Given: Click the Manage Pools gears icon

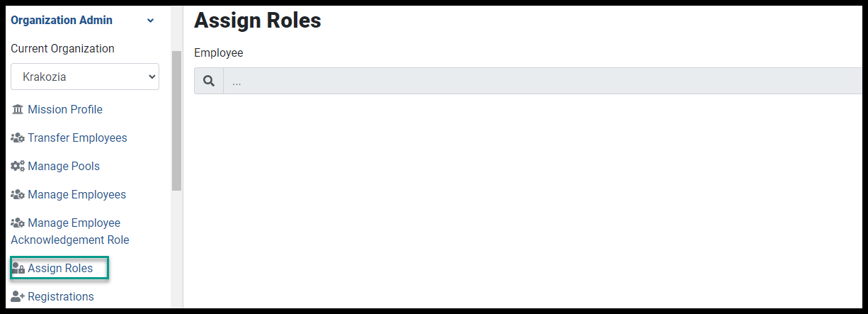Looking at the screenshot, I should (18, 167).
